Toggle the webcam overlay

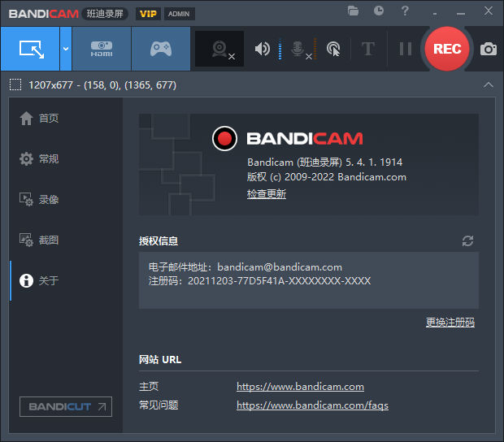[219, 49]
